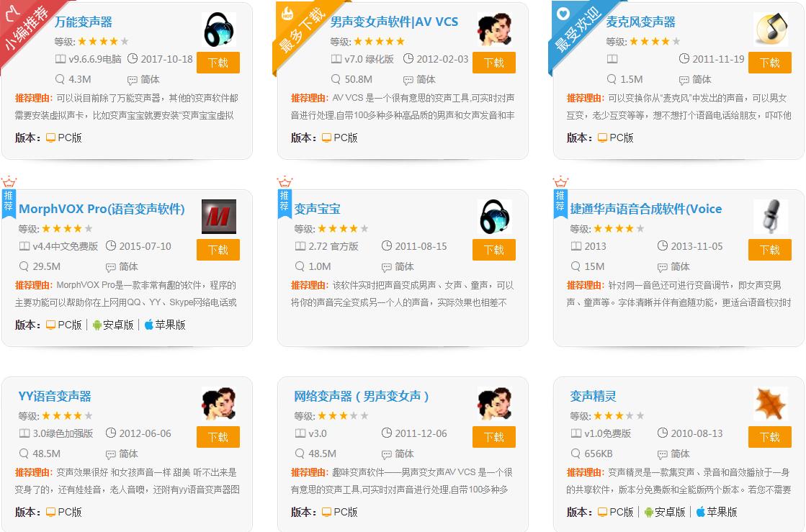Download 万能变声器 with its 下载 button
Viewport: 806px width, 532px height.
(218, 63)
